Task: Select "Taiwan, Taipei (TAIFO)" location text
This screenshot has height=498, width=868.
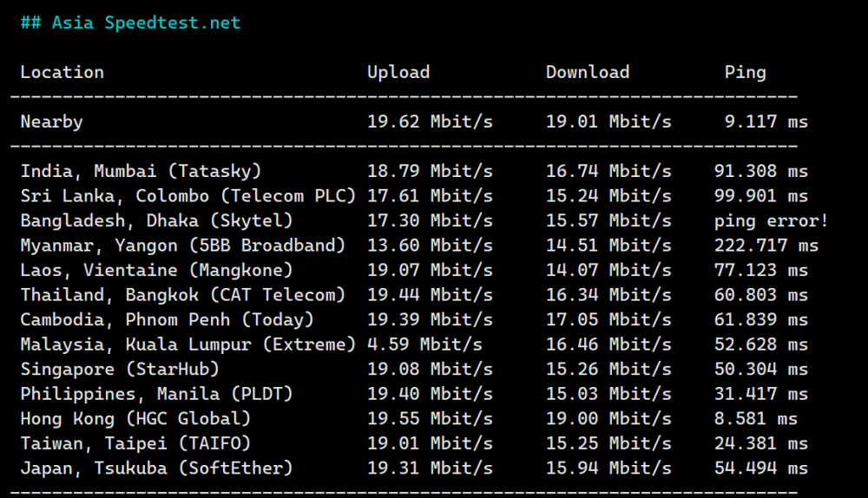Action: click(x=135, y=444)
